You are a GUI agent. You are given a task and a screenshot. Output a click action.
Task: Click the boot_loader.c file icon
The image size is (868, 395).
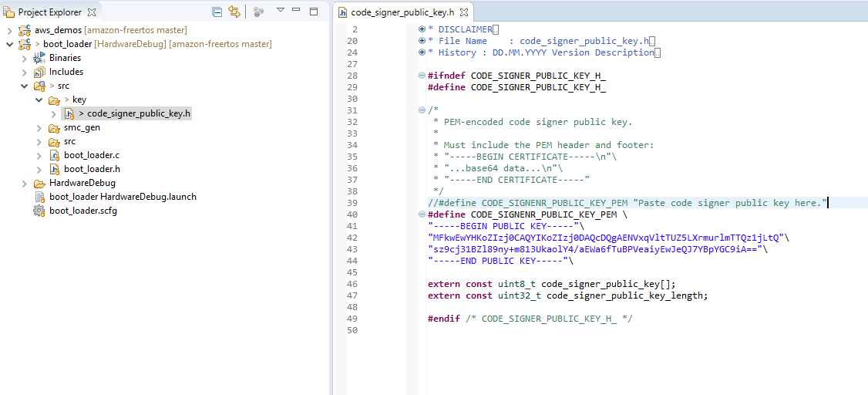[54, 156]
